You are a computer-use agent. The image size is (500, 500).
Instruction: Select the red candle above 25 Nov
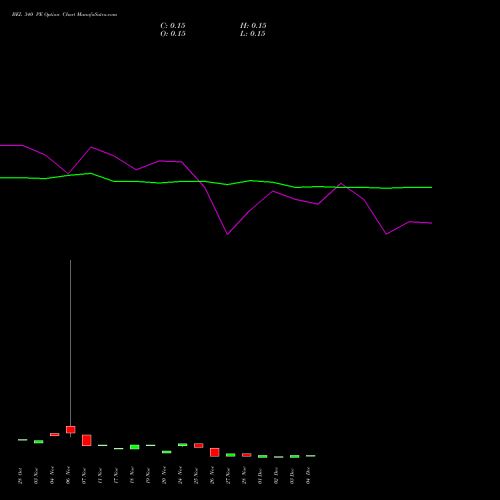coord(199,445)
